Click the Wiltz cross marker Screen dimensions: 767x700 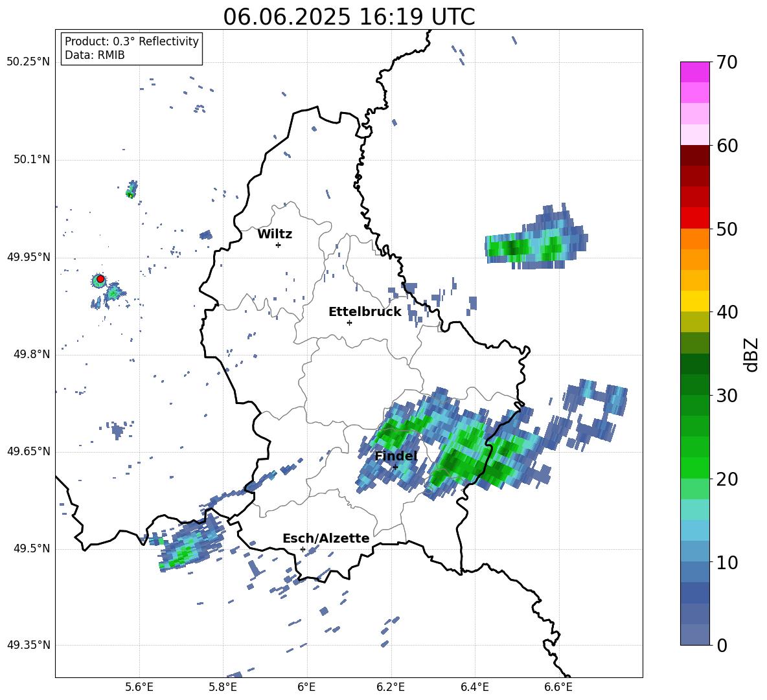click(278, 245)
